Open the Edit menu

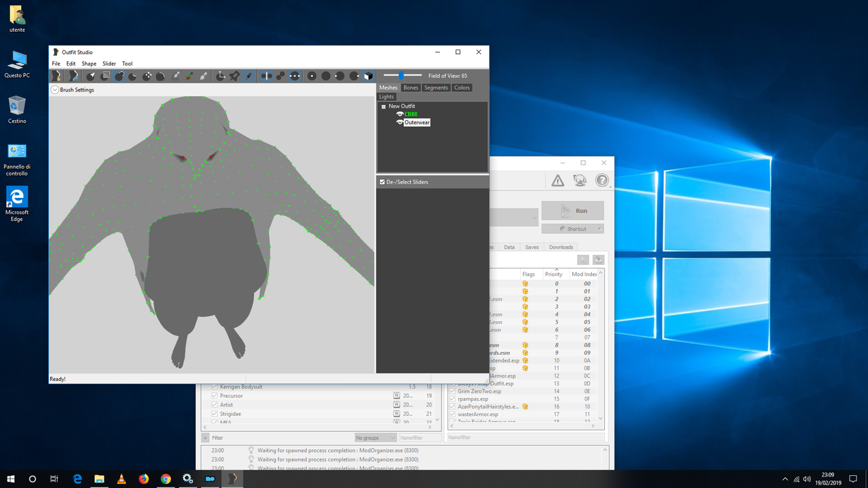71,64
